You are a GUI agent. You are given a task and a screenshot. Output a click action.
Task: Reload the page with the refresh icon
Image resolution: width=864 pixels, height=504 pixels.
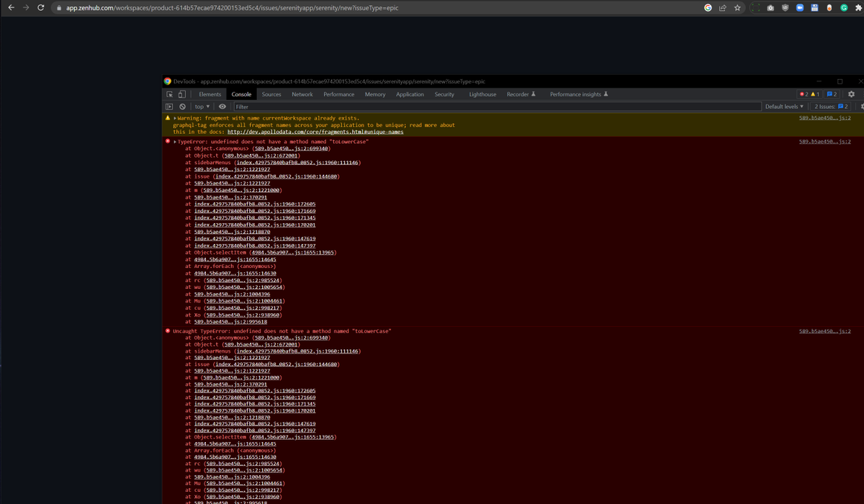point(41,7)
